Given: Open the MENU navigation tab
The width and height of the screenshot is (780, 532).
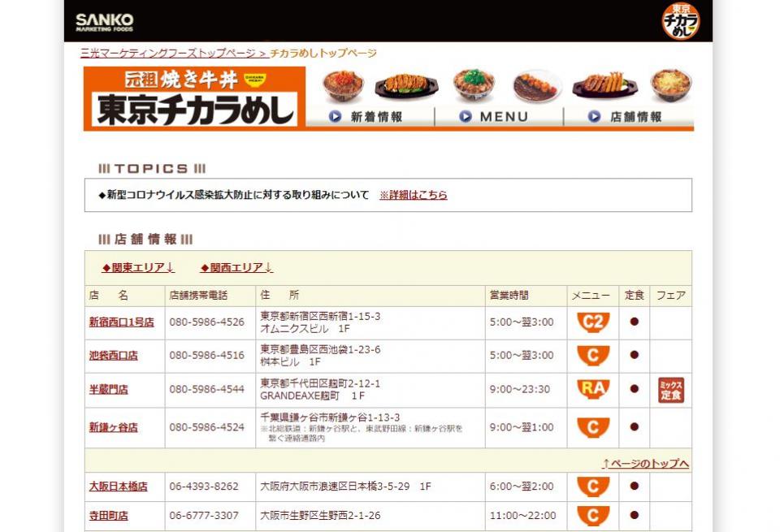Looking at the screenshot, I should (496, 117).
